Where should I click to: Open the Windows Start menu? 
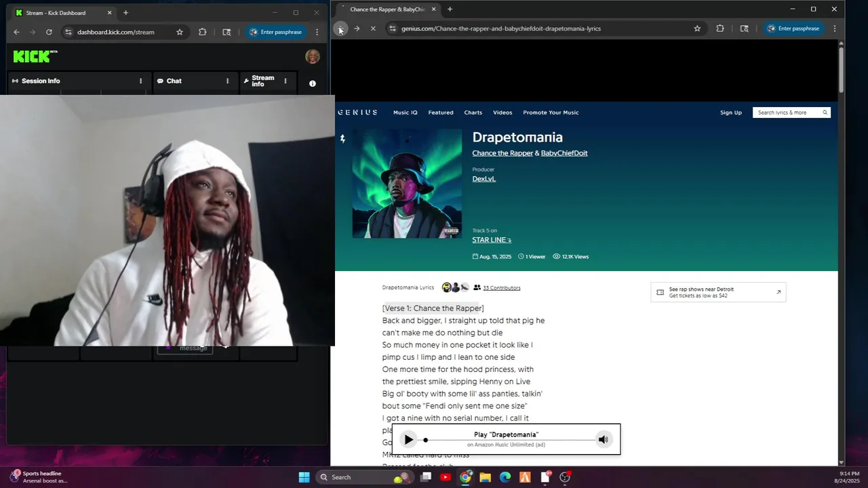click(x=304, y=477)
